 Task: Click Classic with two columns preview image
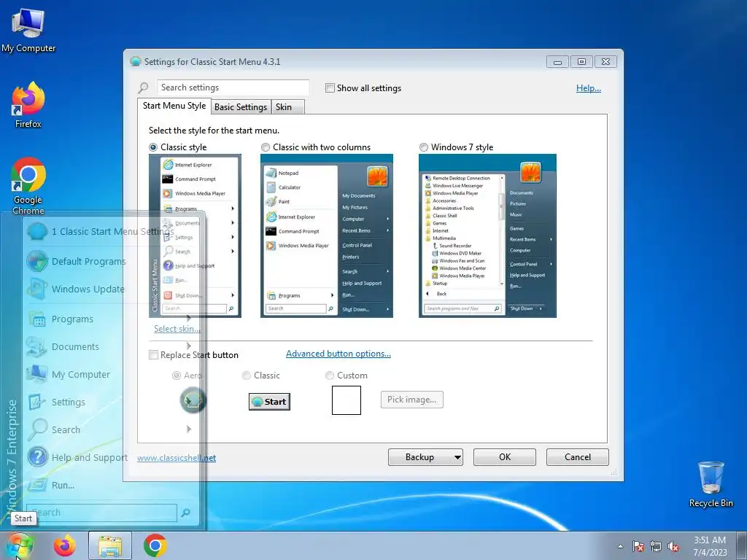pyautogui.click(x=327, y=236)
